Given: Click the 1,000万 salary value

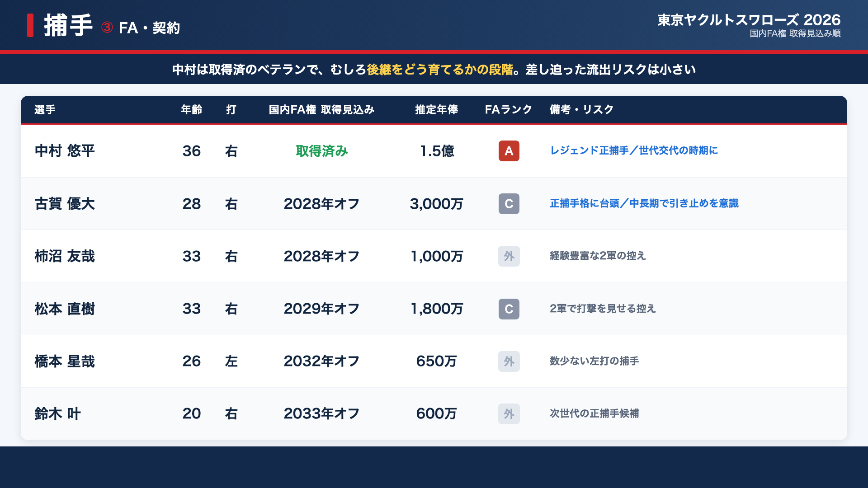Looking at the screenshot, I should tap(437, 256).
